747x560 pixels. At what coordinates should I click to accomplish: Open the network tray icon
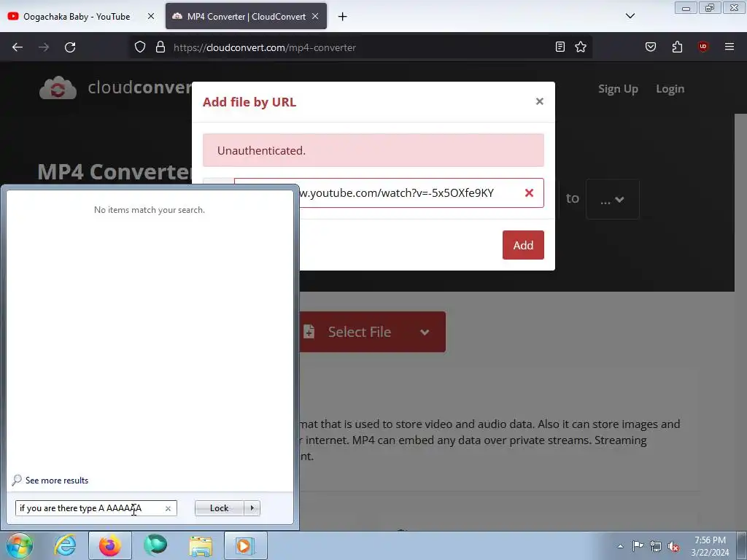tap(656, 546)
